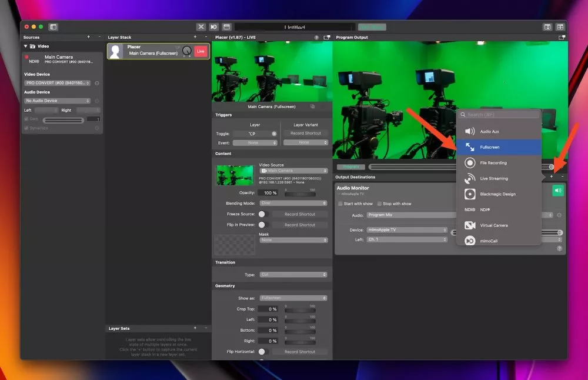Click the Crop Top slider
This screenshot has width=588, height=380.
(x=300, y=310)
